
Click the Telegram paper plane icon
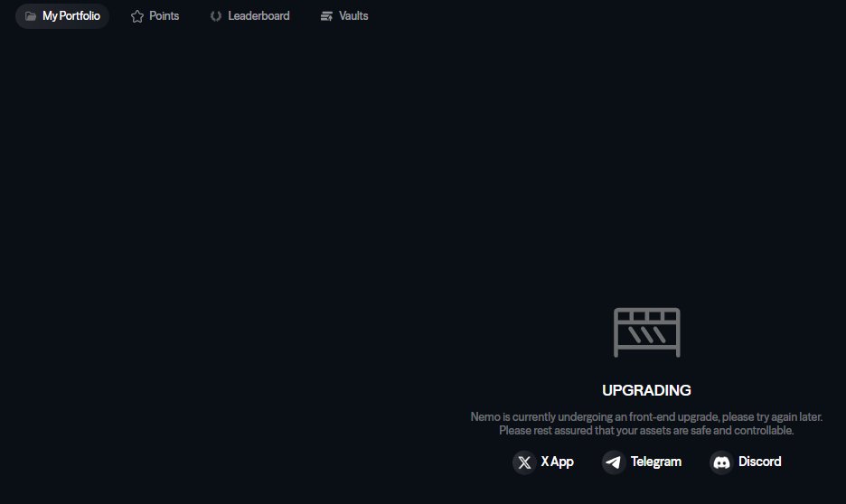(614, 462)
